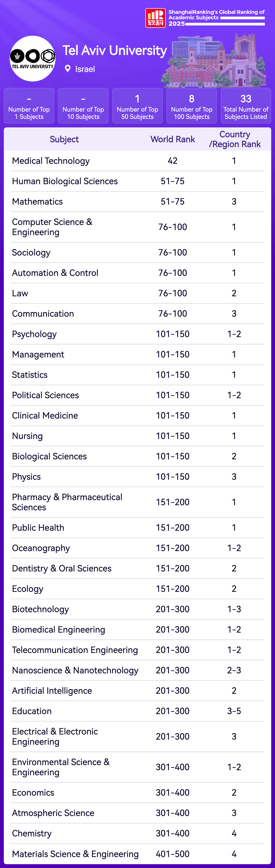The width and height of the screenshot is (275, 868).
Task: Select the Number of Top 100 Subjects card
Action: click(191, 106)
